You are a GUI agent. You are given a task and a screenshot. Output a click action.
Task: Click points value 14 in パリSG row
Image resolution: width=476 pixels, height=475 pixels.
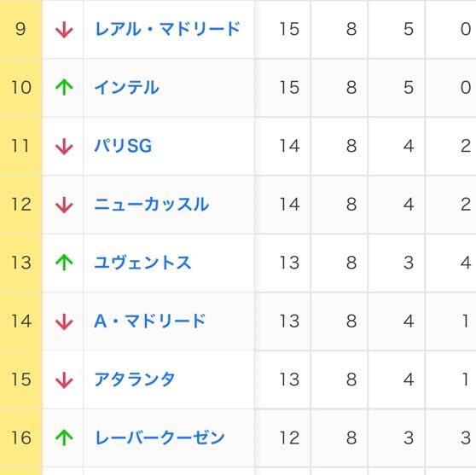(289, 146)
